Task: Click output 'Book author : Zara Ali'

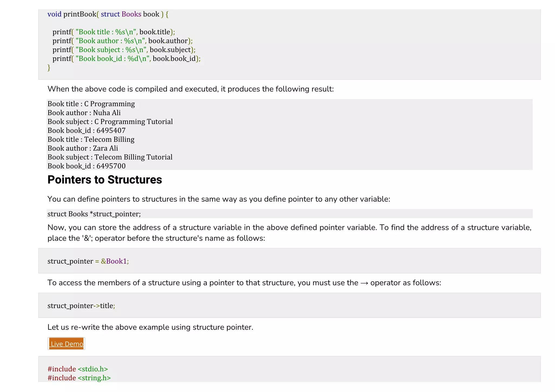Action: 83,148
